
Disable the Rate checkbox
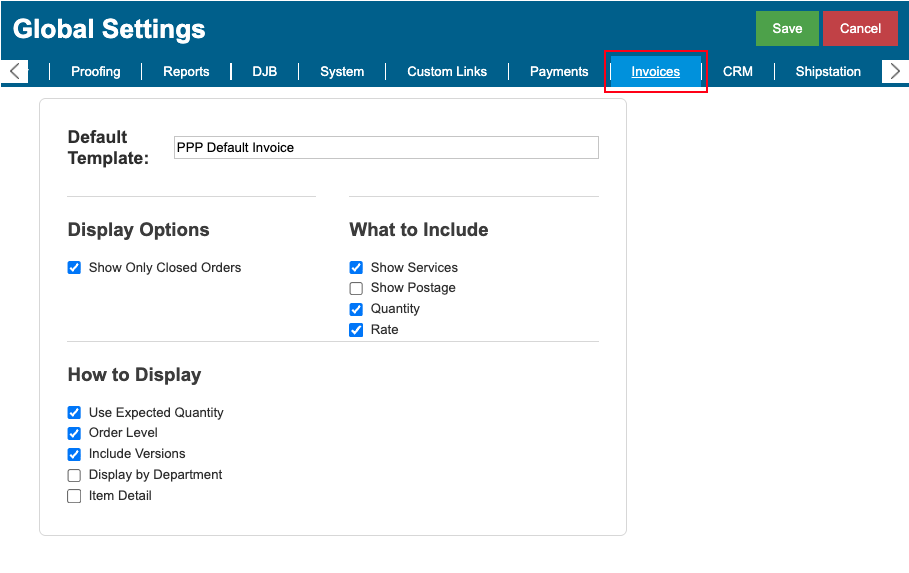coord(356,330)
